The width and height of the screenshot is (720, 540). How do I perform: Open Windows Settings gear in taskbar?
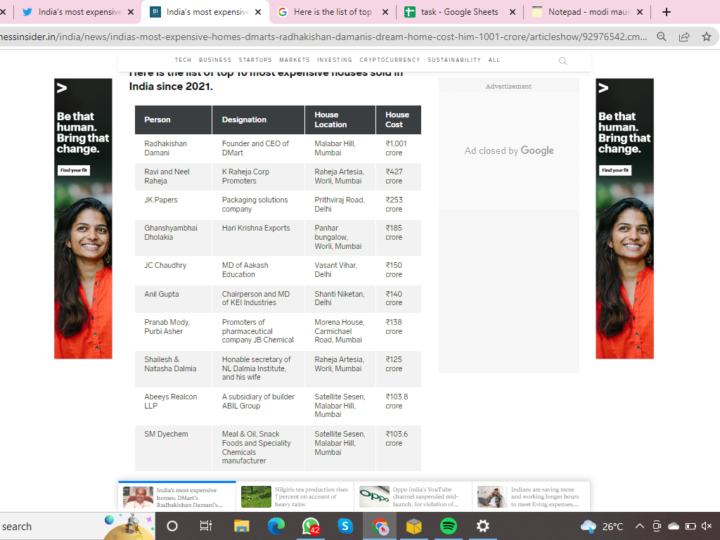[483, 525]
